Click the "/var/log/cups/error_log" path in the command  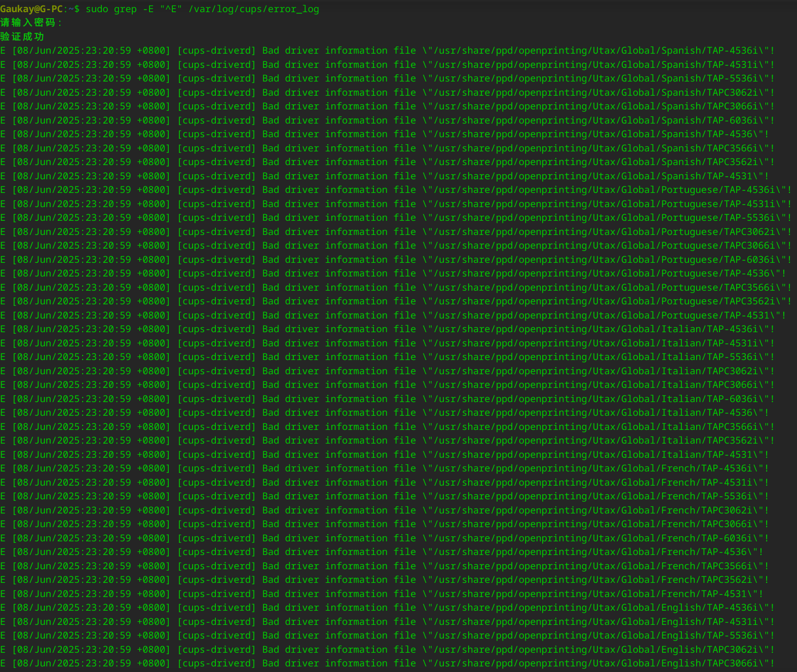[x=254, y=9]
